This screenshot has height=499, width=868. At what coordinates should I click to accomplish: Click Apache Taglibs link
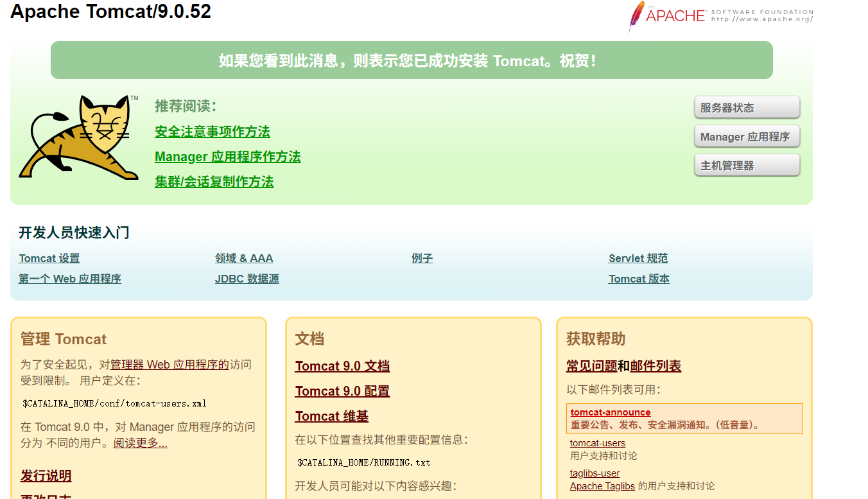(x=602, y=486)
